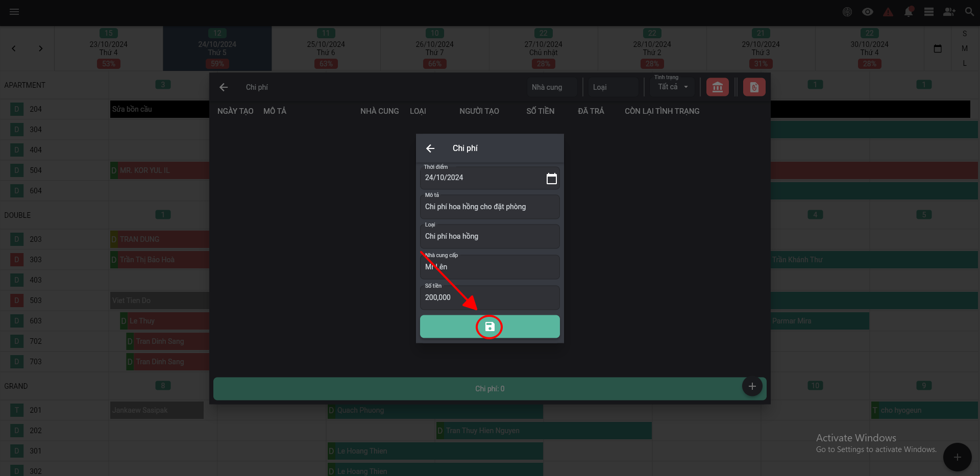Open the red warning triangle alerts
Screen dimensions: 980x476
pos(888,12)
